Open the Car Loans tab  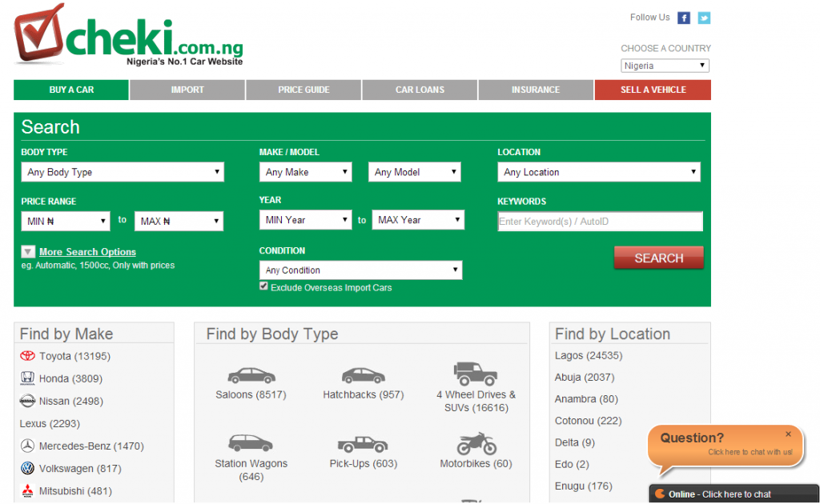420,90
